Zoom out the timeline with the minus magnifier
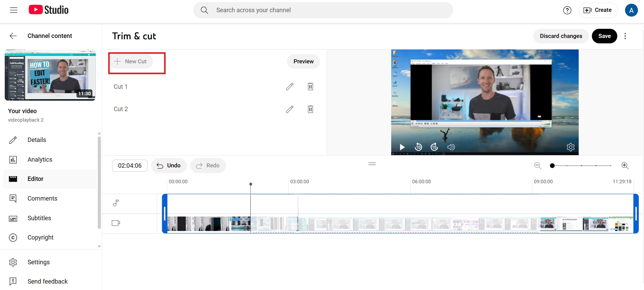This screenshot has height=290, width=644. coord(538,166)
